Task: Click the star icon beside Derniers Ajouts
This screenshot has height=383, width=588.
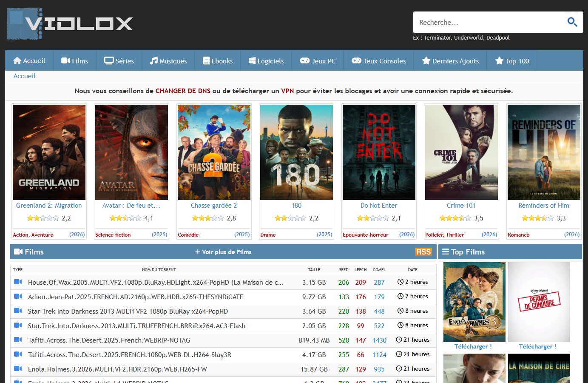Action: [x=426, y=61]
